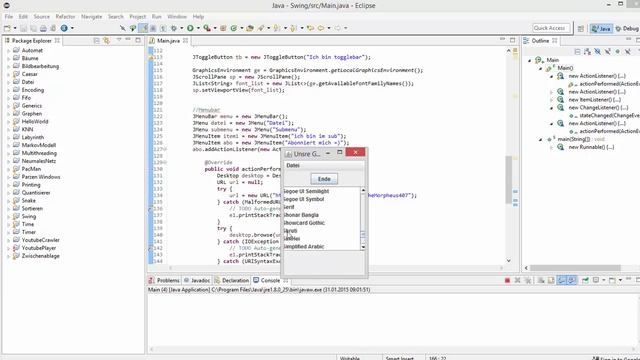The height and width of the screenshot is (360, 640).
Task: Switch to the Javadoc tab
Action: (x=197, y=280)
